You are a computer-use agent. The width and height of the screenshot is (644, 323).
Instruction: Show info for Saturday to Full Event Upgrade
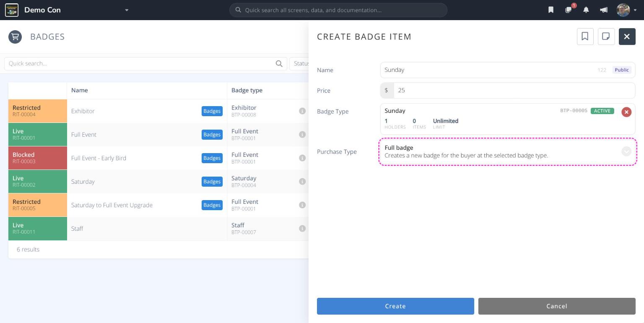(302, 205)
